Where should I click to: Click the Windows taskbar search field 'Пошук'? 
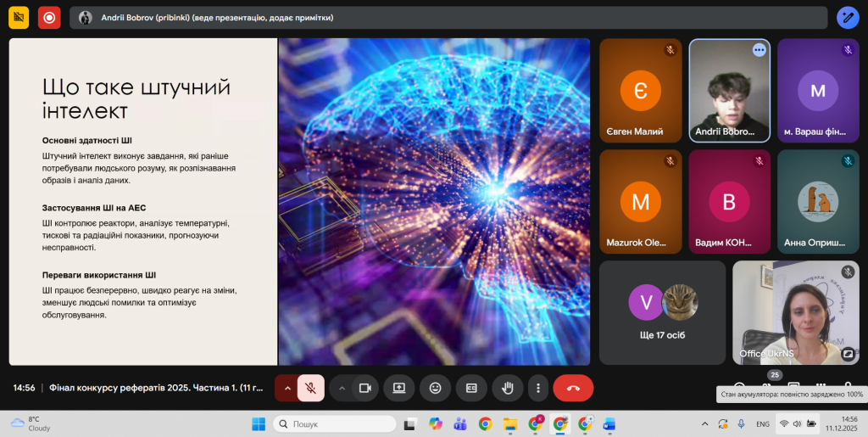(x=335, y=423)
